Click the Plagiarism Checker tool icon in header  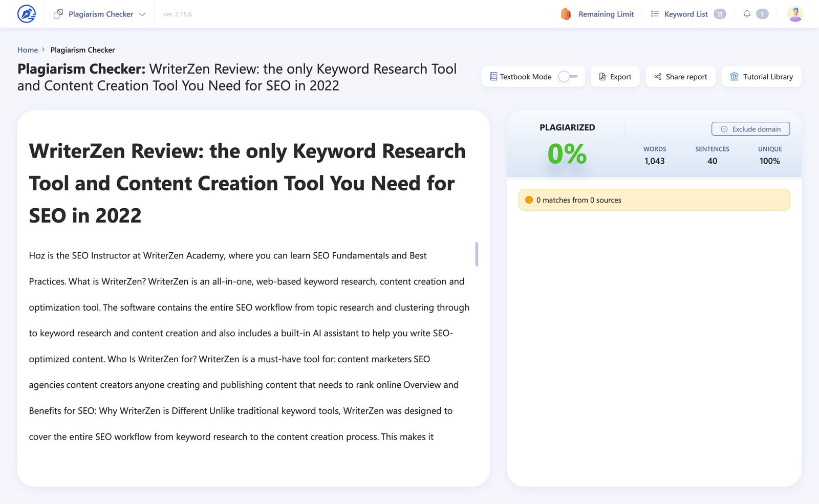point(58,14)
